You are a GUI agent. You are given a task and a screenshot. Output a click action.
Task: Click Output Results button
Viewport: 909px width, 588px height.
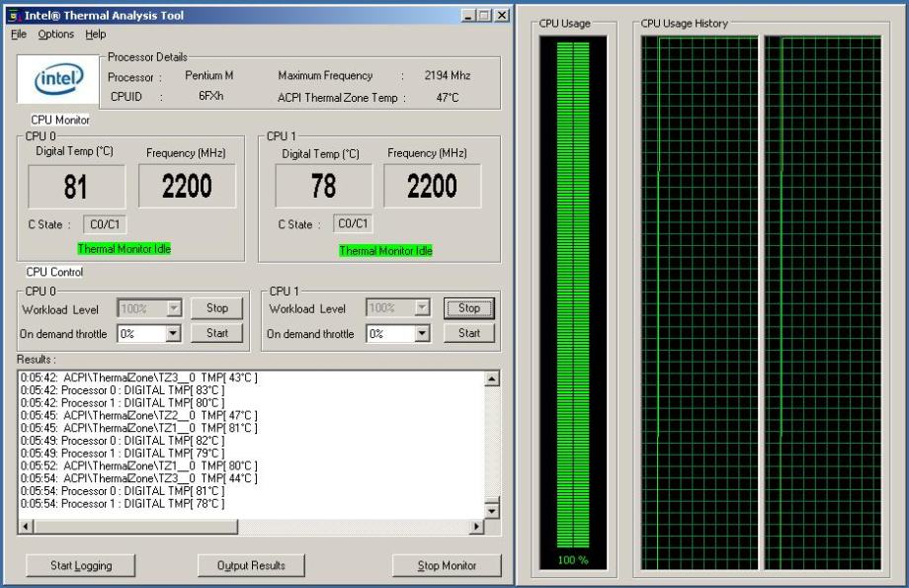pos(251,565)
